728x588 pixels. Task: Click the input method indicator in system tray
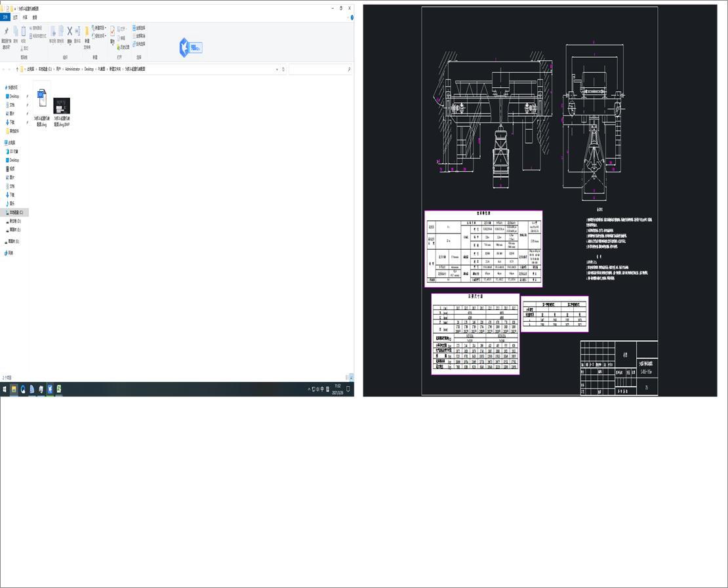tap(322, 389)
